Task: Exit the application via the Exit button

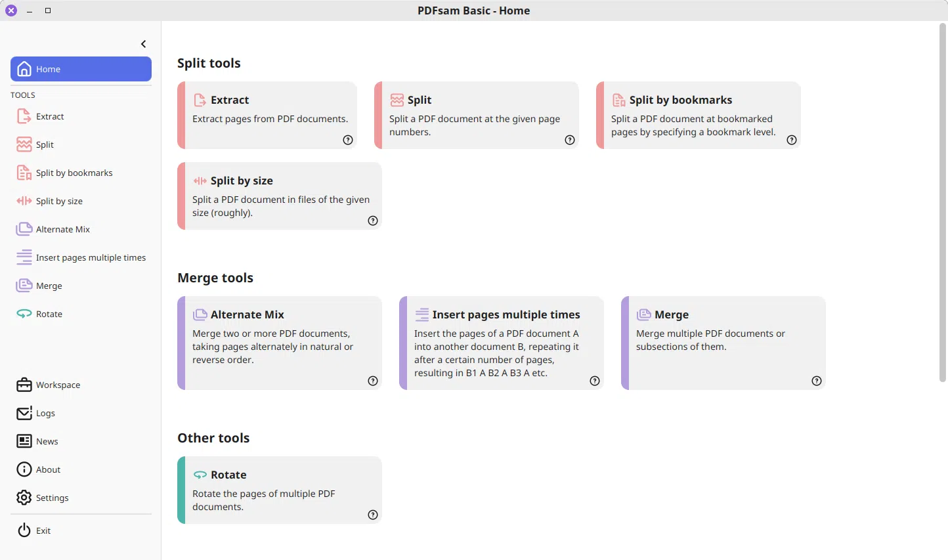Action: pos(43,530)
